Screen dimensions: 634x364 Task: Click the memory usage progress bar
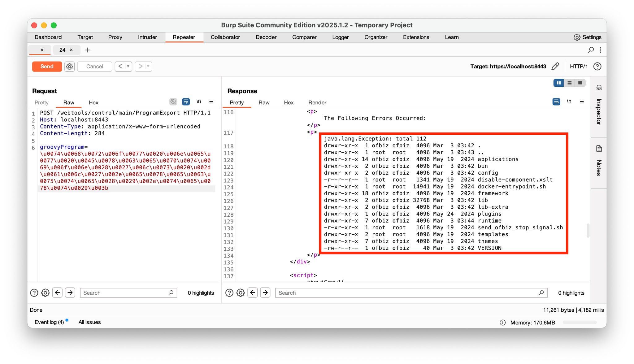pos(580,323)
